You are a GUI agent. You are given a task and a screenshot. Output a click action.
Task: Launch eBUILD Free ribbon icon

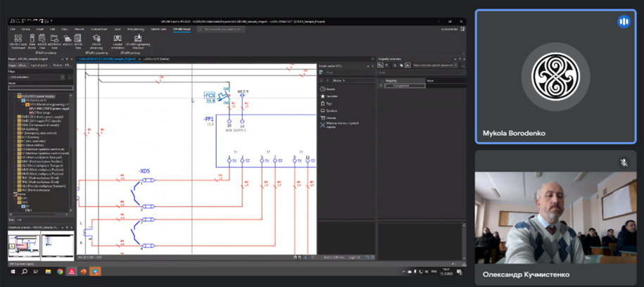42,42
